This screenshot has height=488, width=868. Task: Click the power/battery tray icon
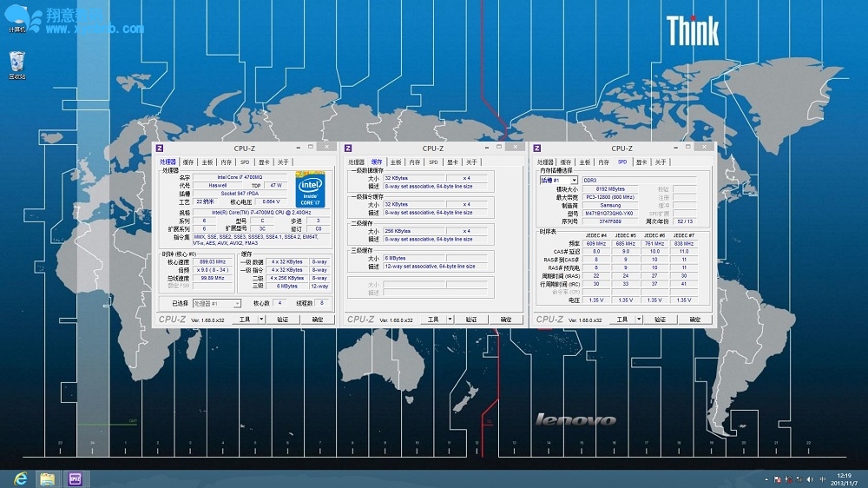789,479
